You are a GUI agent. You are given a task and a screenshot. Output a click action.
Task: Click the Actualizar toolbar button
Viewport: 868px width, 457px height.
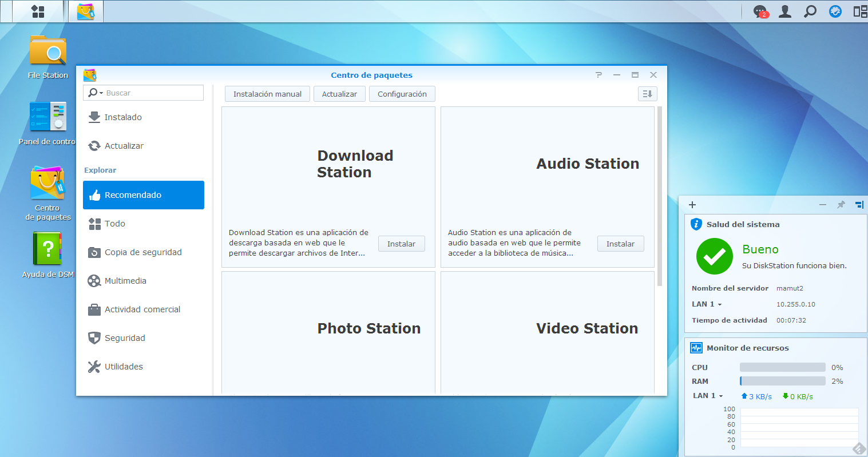tap(339, 94)
